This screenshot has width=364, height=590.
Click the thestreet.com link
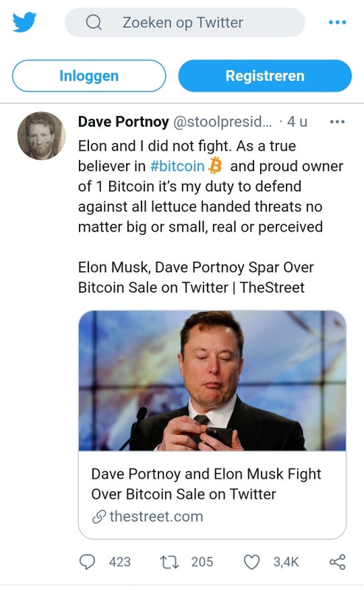click(x=156, y=517)
